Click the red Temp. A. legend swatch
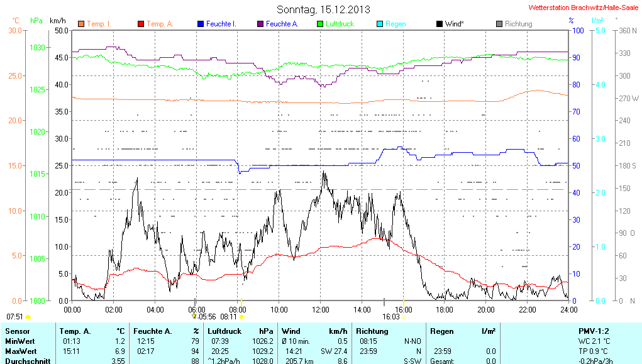This screenshot has height=364, width=642. 141,24
